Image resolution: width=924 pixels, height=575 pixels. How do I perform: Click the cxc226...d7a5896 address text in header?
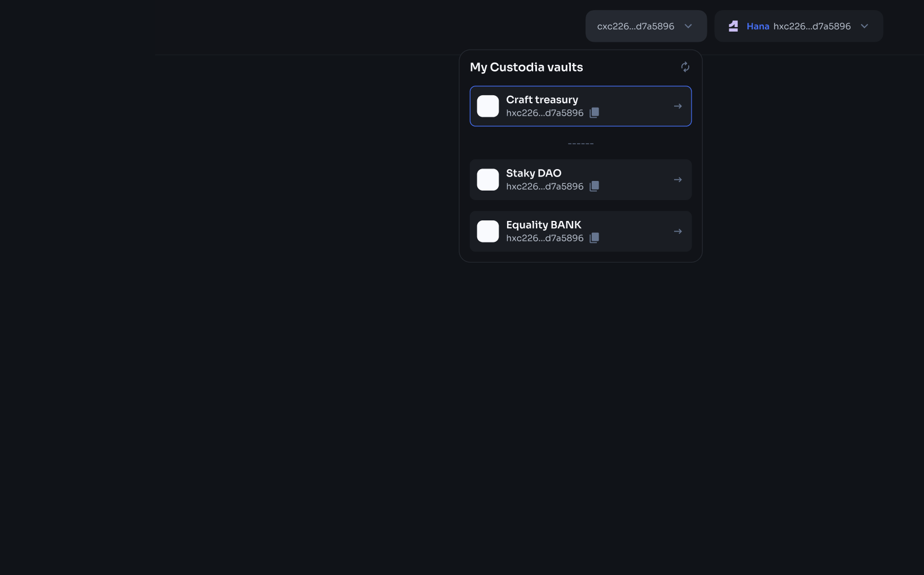pos(635,26)
